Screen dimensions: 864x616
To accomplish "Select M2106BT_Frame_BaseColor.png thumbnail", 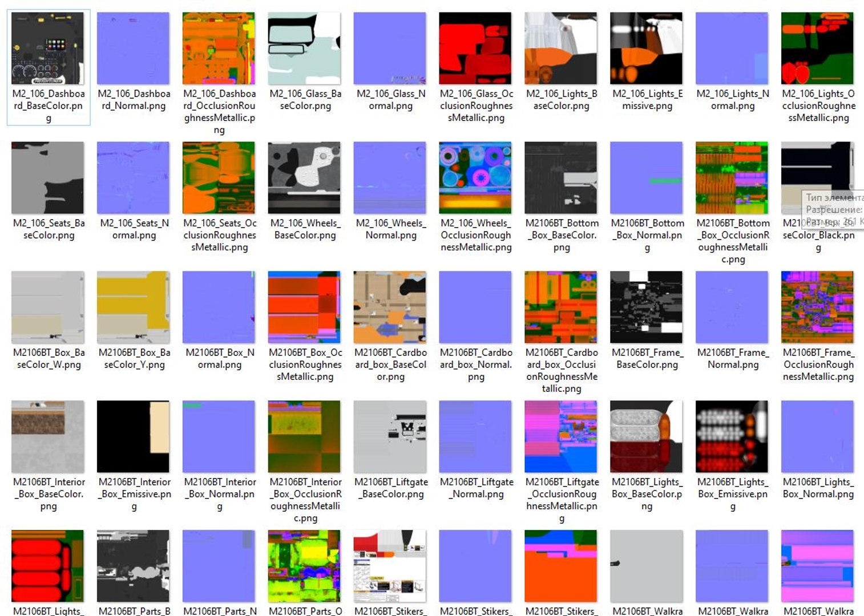I will click(x=647, y=307).
